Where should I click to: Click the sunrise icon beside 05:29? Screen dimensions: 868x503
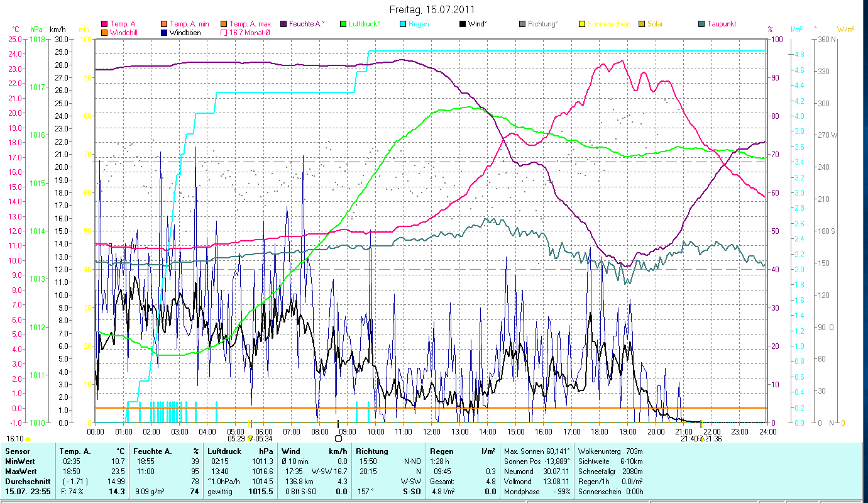250,438
